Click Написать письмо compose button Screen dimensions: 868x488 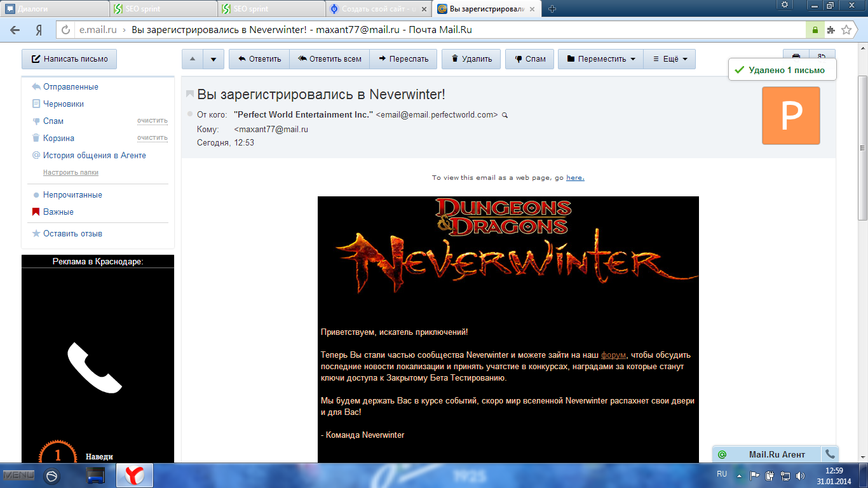(69, 59)
